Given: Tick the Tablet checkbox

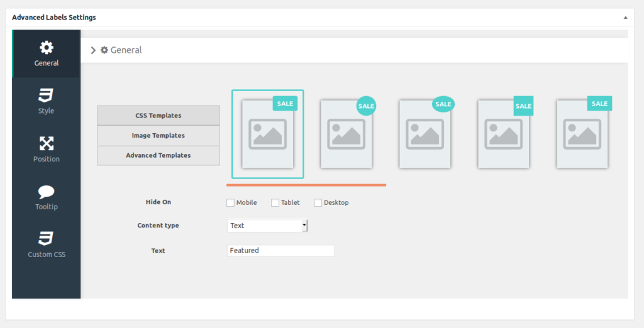Looking at the screenshot, I should click(x=275, y=202).
